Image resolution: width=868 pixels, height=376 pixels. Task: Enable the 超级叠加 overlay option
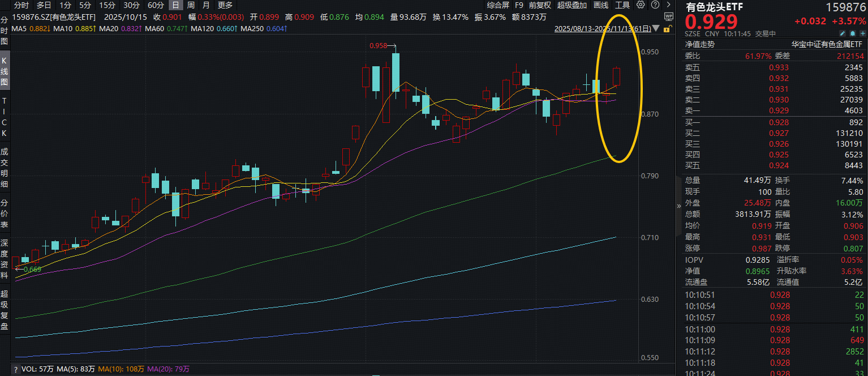pyautogui.click(x=572, y=5)
